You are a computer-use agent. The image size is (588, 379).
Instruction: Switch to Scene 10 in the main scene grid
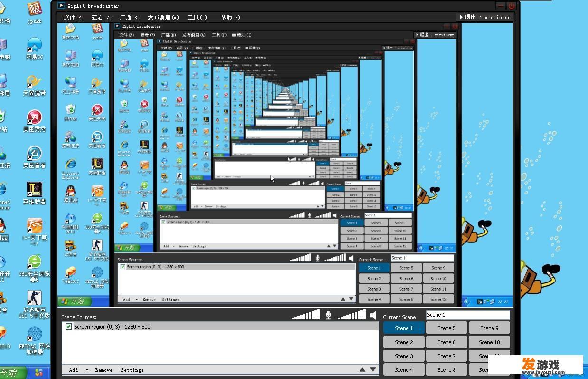click(489, 342)
